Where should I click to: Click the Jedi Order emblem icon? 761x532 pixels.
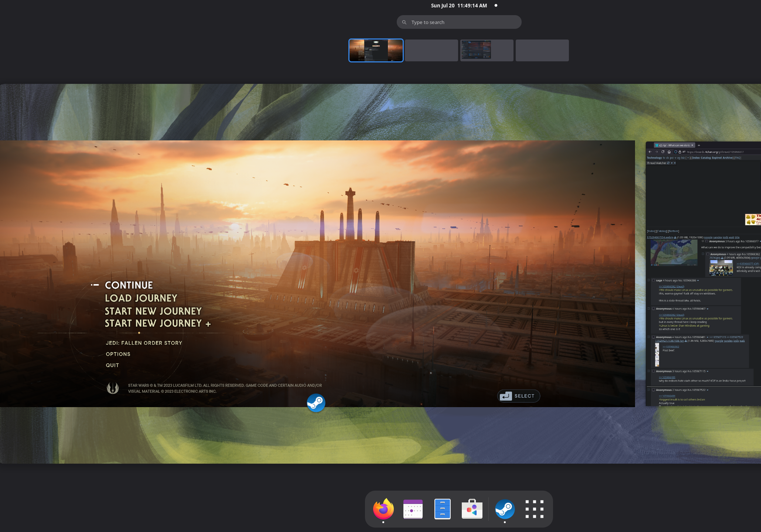pos(113,388)
